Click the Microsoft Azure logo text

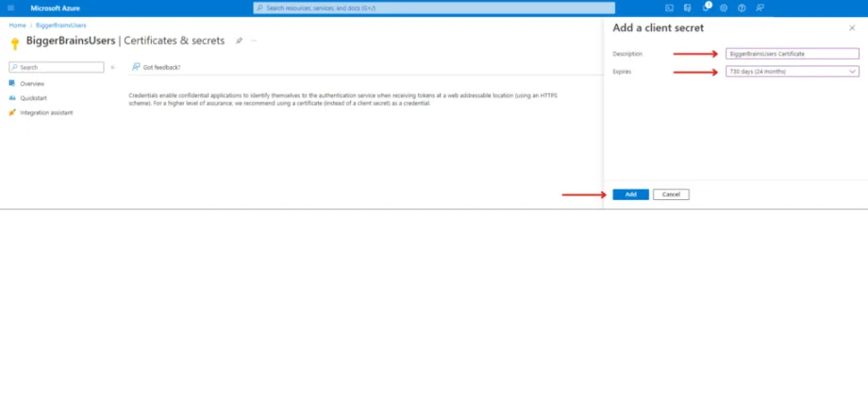tap(56, 8)
